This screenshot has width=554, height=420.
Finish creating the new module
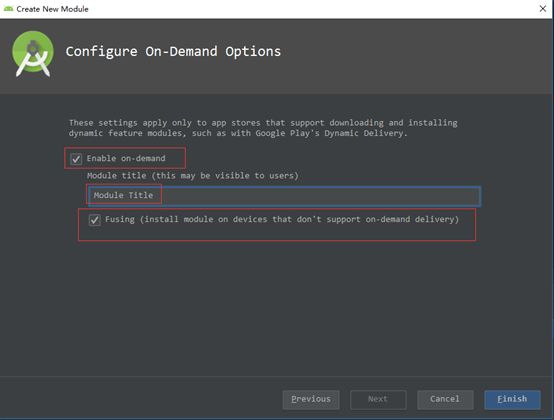pos(512,400)
